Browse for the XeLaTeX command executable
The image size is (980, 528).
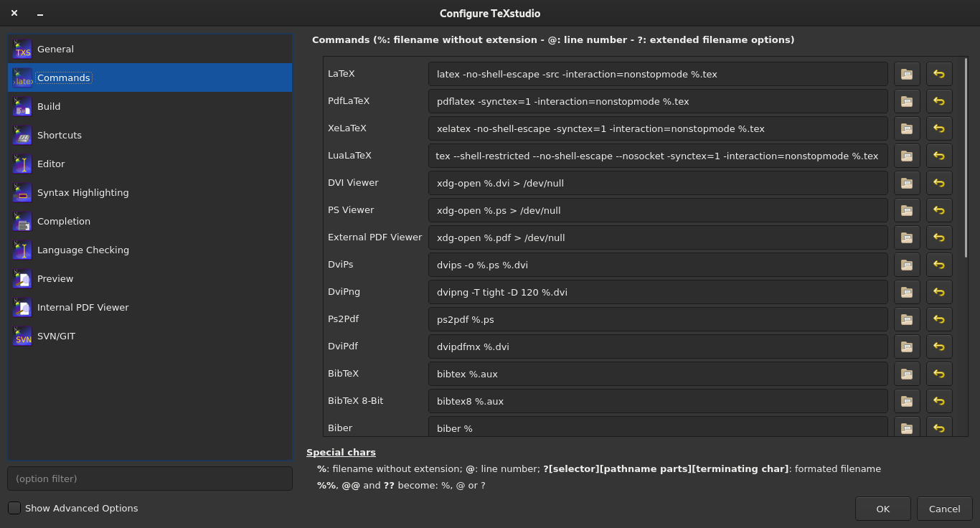(x=907, y=128)
